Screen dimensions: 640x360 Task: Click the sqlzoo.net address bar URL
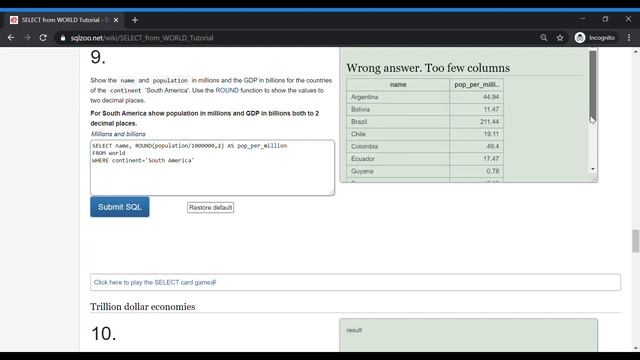pos(142,38)
